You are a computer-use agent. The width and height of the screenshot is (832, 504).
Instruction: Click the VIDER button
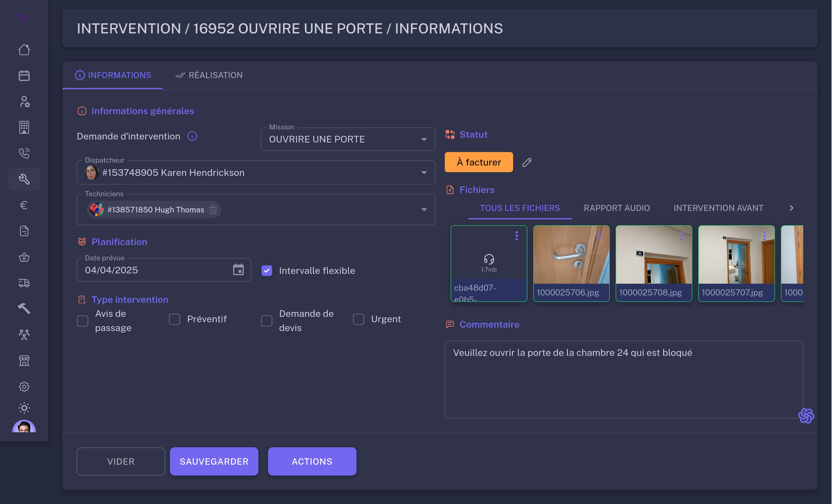pos(120,461)
